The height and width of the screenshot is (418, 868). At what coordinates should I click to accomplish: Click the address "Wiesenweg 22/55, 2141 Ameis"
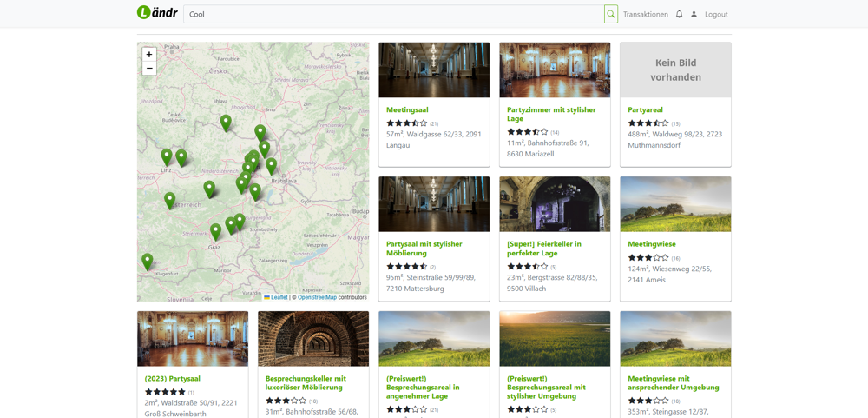pos(670,274)
